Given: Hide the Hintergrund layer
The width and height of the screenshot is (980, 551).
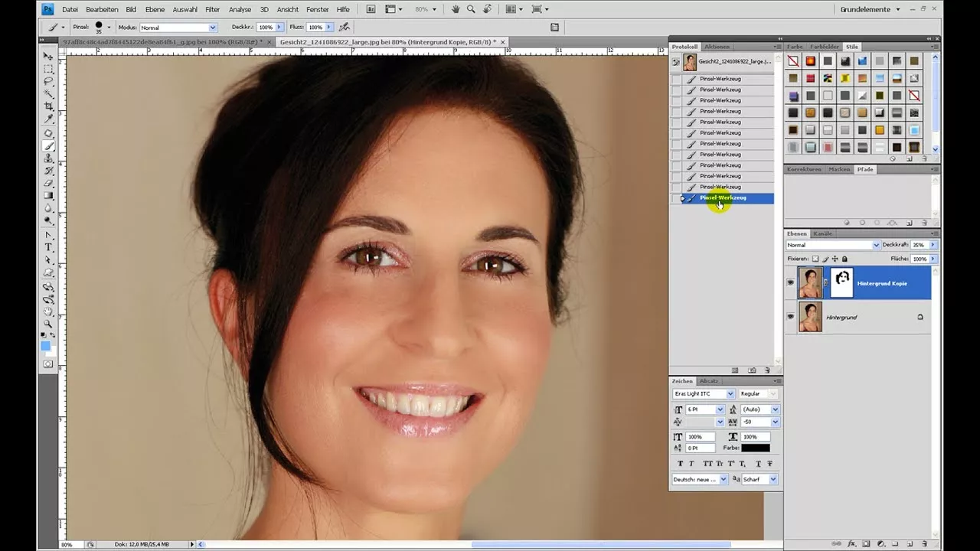Looking at the screenshot, I should coord(790,317).
